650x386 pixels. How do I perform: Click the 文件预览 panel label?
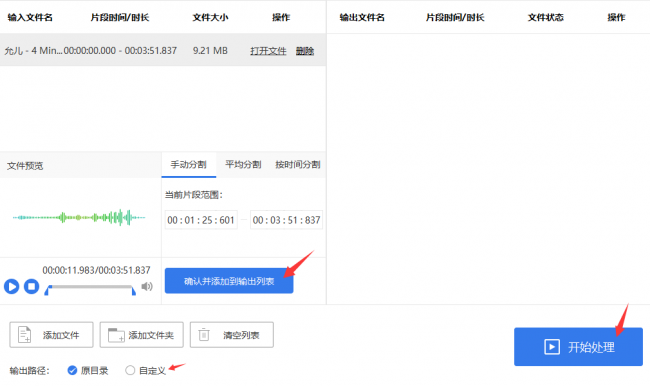point(25,166)
